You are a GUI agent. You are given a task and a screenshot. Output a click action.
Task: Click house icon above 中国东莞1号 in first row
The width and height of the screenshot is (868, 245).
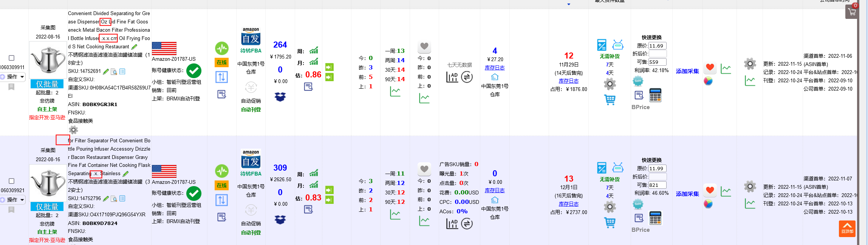pos(495,77)
